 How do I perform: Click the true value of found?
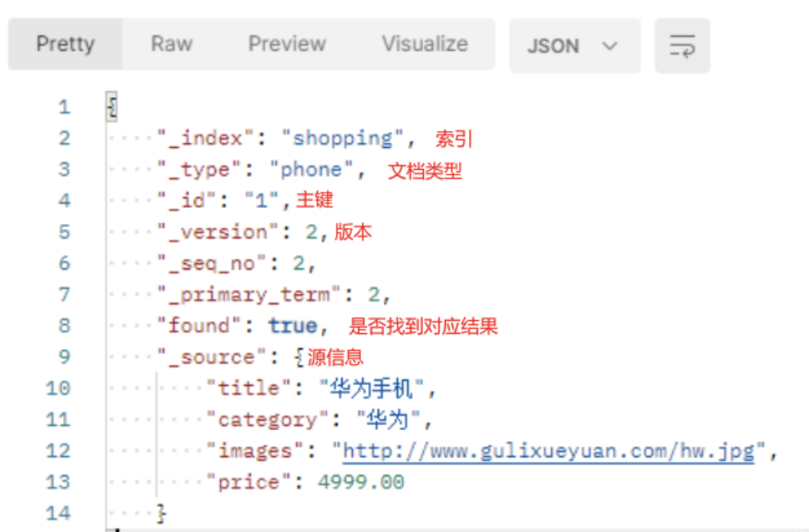pyautogui.click(x=292, y=326)
